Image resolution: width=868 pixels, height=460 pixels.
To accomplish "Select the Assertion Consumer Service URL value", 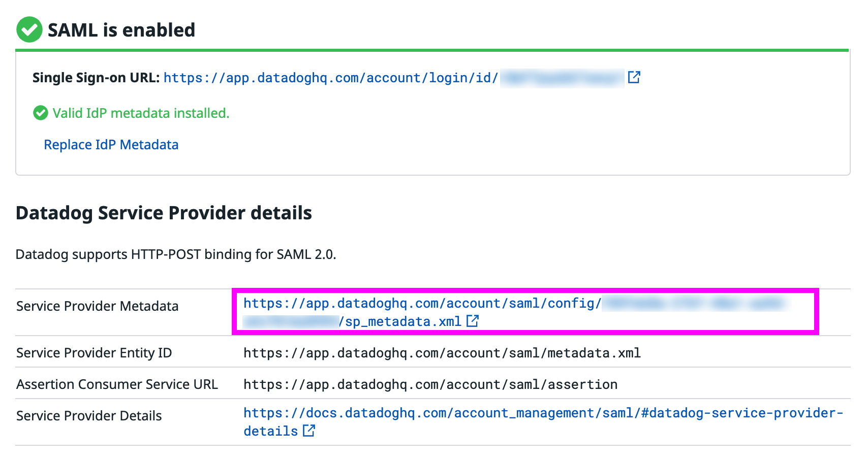I will click(430, 384).
